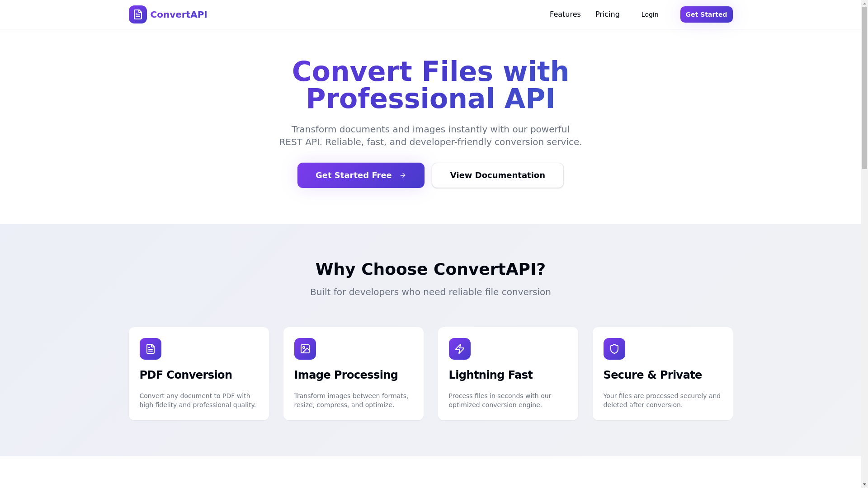
Task: Click the Secure & Private shield icon
Action: (614, 349)
